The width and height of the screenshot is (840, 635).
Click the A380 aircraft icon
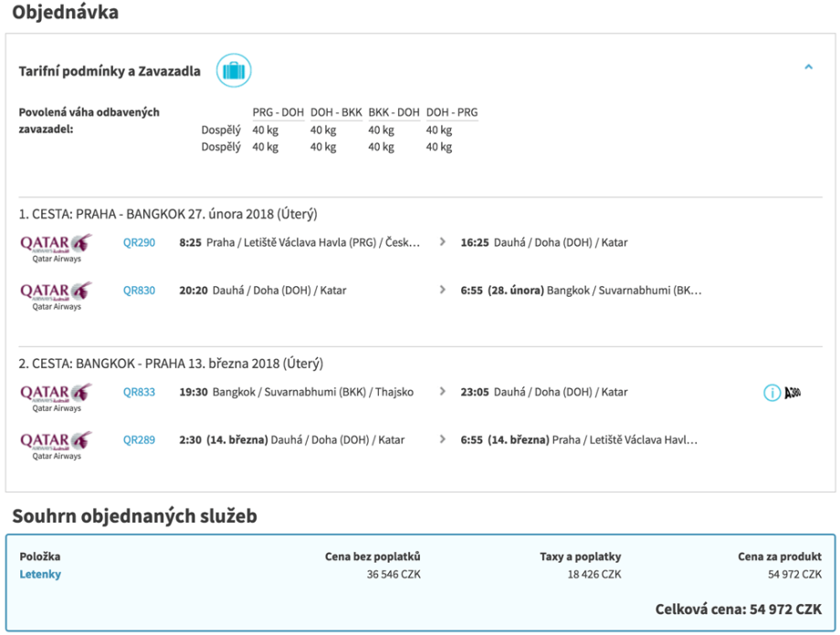tap(793, 393)
